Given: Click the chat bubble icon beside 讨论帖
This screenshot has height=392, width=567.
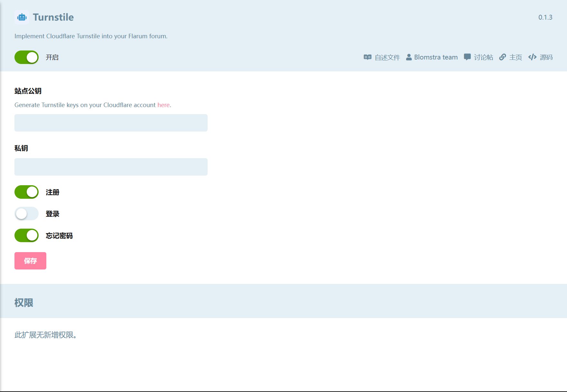Looking at the screenshot, I should (467, 57).
